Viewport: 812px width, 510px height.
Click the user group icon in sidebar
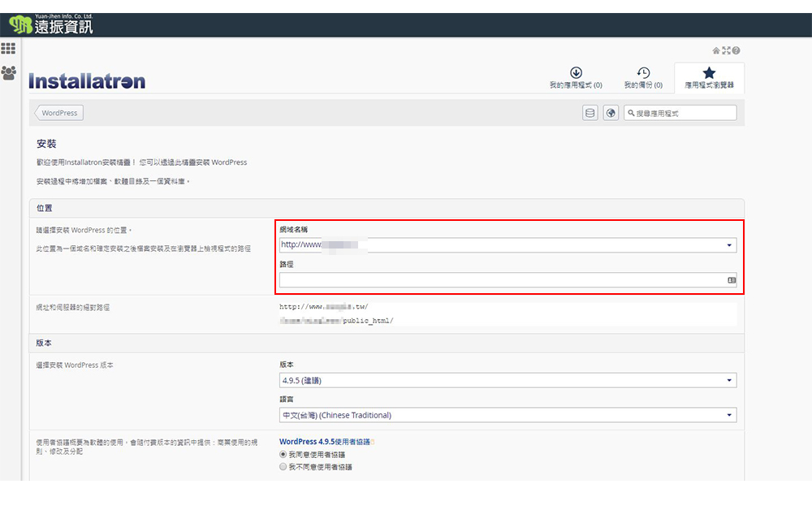point(8,73)
